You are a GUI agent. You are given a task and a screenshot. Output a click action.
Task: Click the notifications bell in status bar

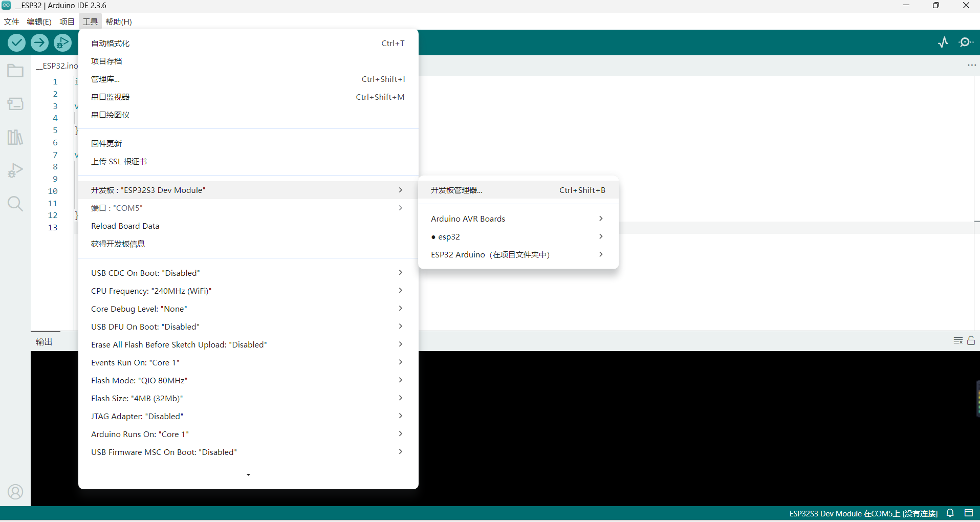[x=950, y=513]
